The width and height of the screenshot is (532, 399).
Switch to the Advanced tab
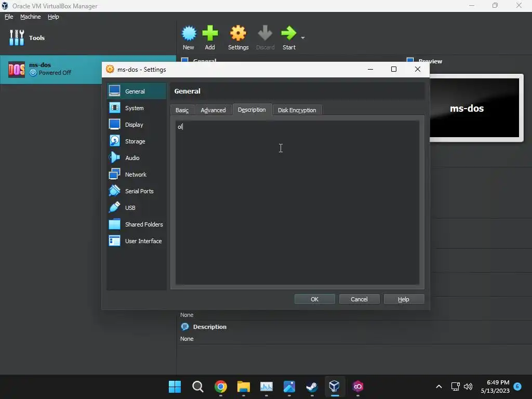click(213, 110)
